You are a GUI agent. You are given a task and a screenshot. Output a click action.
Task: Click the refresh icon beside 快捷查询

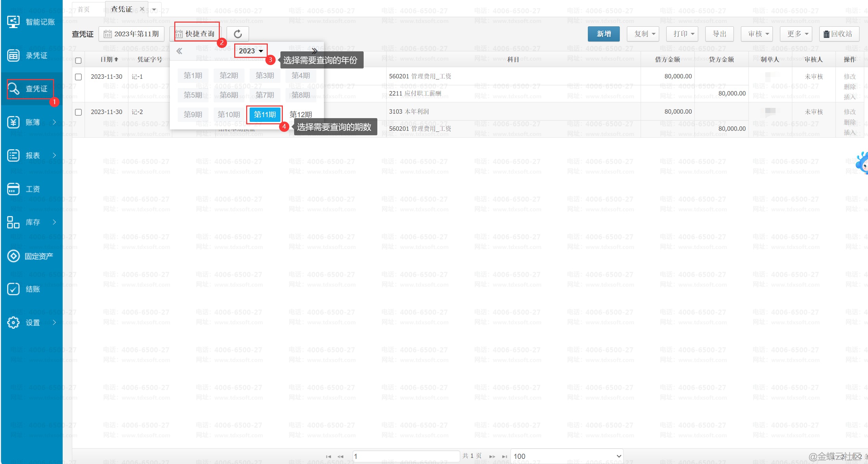238,34
